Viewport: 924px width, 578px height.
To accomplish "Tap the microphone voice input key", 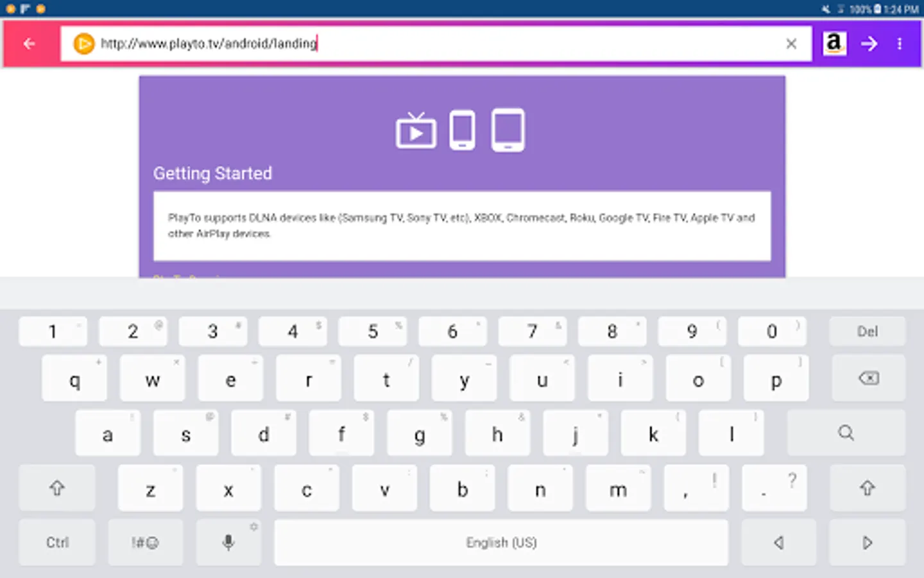I will (x=228, y=543).
